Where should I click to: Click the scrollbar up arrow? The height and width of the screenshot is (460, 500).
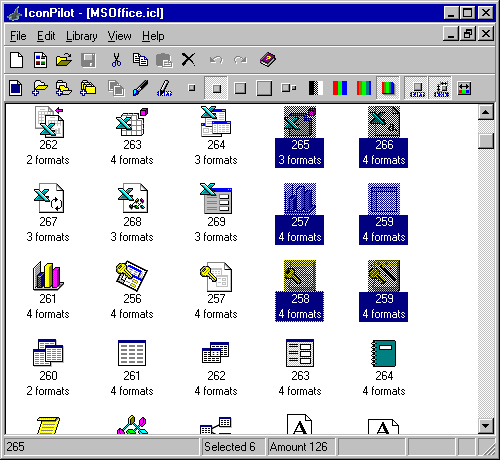coord(485,112)
